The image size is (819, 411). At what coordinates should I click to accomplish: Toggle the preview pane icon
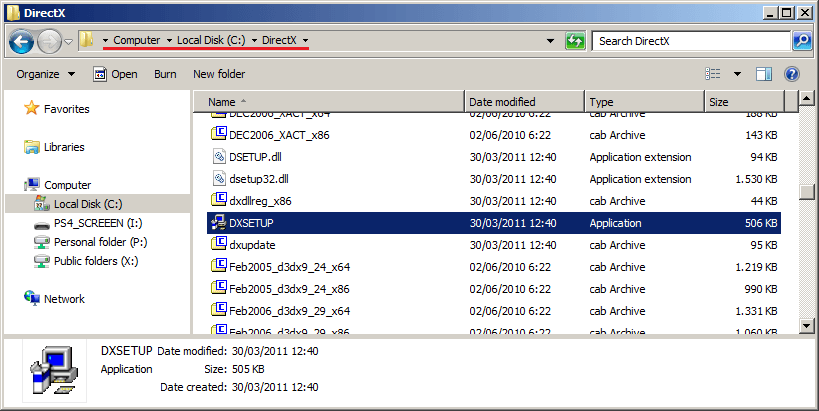(x=764, y=74)
